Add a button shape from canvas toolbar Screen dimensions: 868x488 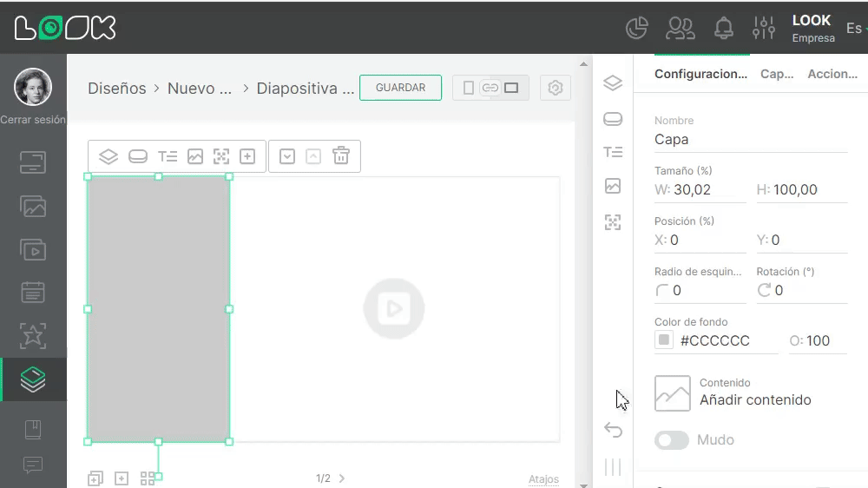(138, 157)
